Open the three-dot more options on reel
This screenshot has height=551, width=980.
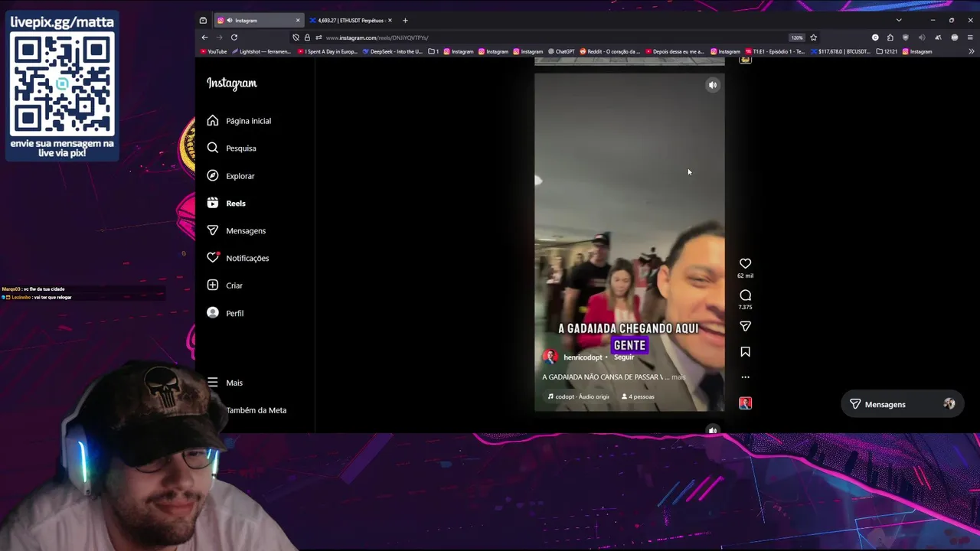pyautogui.click(x=745, y=377)
